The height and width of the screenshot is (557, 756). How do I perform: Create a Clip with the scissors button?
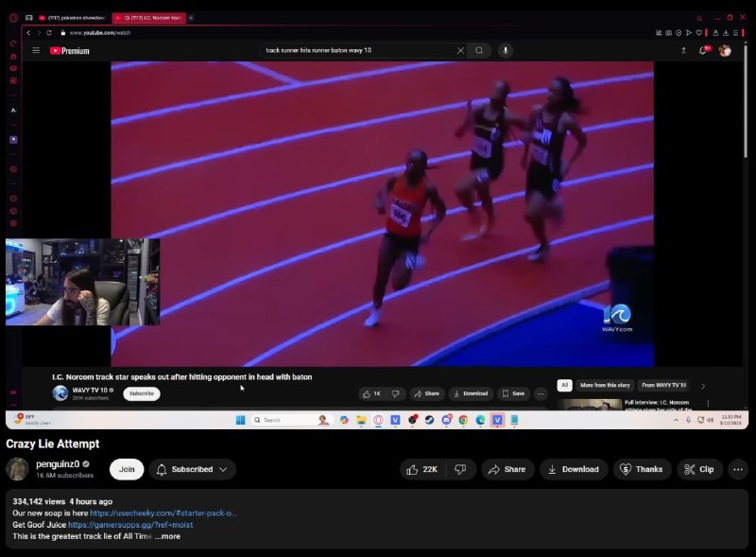coord(699,469)
